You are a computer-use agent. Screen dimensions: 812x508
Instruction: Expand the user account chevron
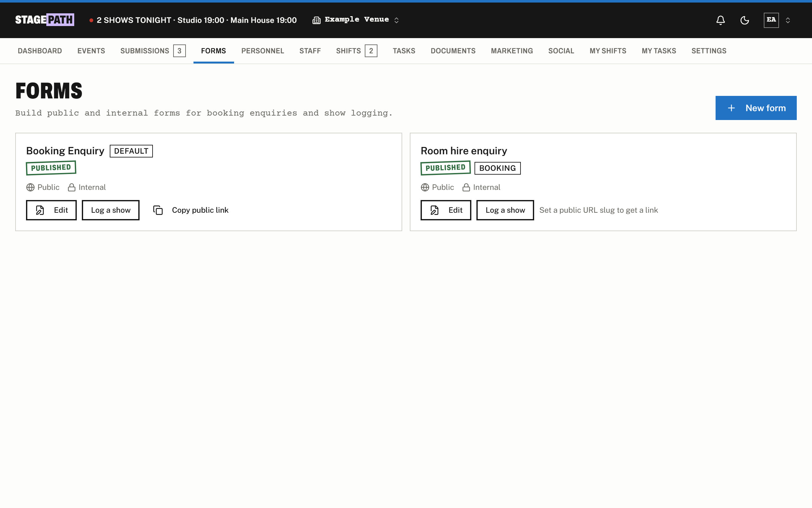(x=788, y=20)
